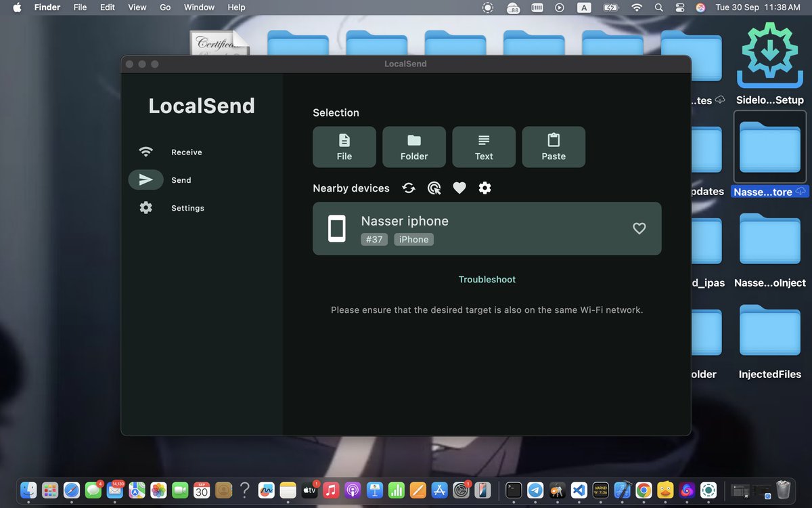Open Spotlight search in menu bar

point(658,7)
